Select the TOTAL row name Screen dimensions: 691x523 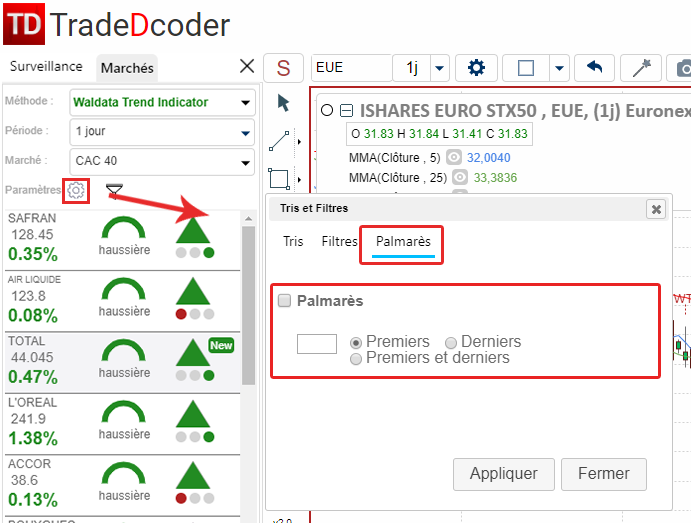(26, 341)
